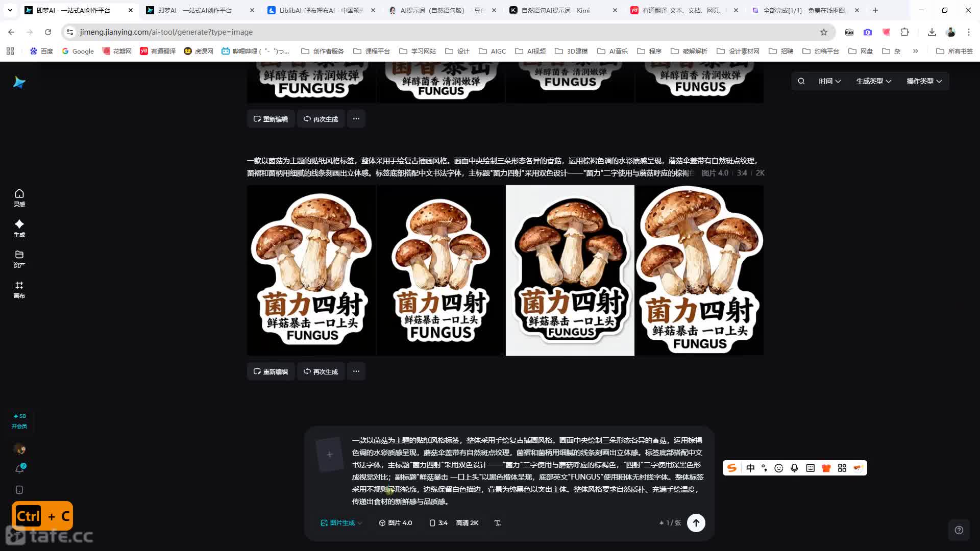The height and width of the screenshot is (551, 980).
Task: Toggle punctuation mode in input method bar
Action: click(764, 468)
